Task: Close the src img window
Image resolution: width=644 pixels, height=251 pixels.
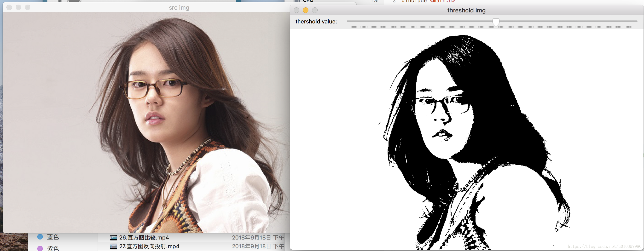Action: (9, 8)
